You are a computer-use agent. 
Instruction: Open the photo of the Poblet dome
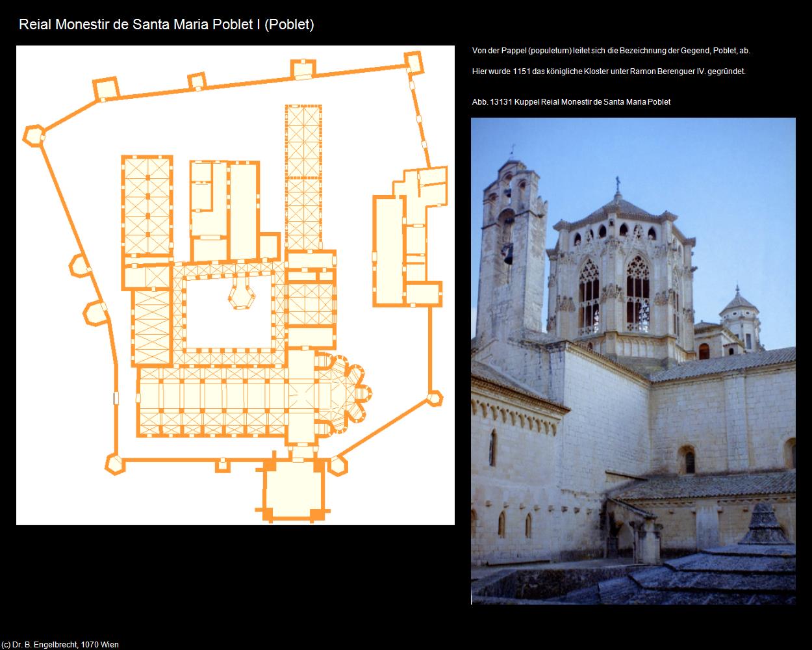(x=633, y=361)
